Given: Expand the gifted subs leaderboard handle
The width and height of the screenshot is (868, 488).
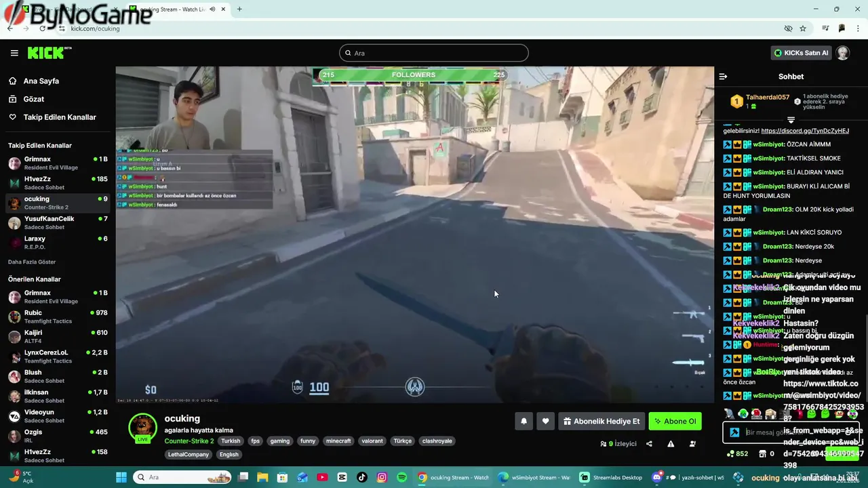Looking at the screenshot, I should (x=791, y=120).
